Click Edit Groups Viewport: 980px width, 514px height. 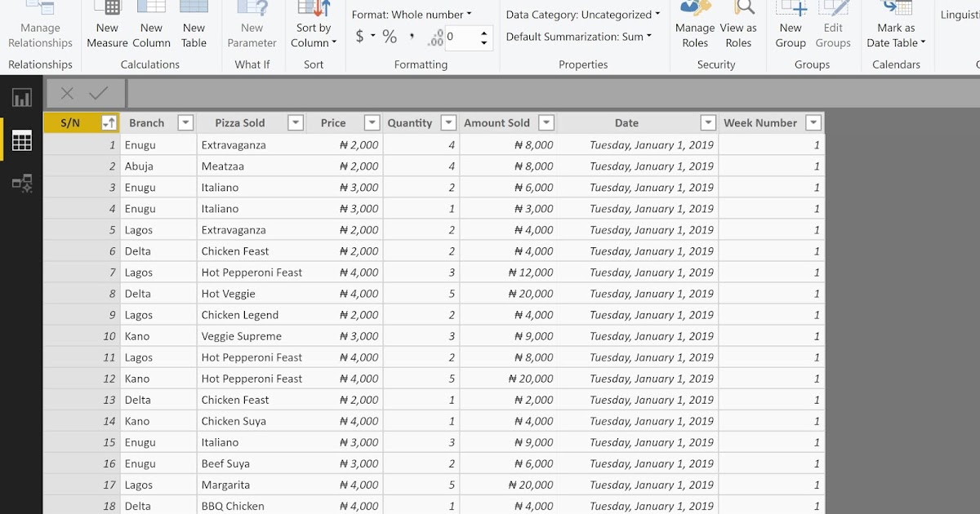(833, 26)
